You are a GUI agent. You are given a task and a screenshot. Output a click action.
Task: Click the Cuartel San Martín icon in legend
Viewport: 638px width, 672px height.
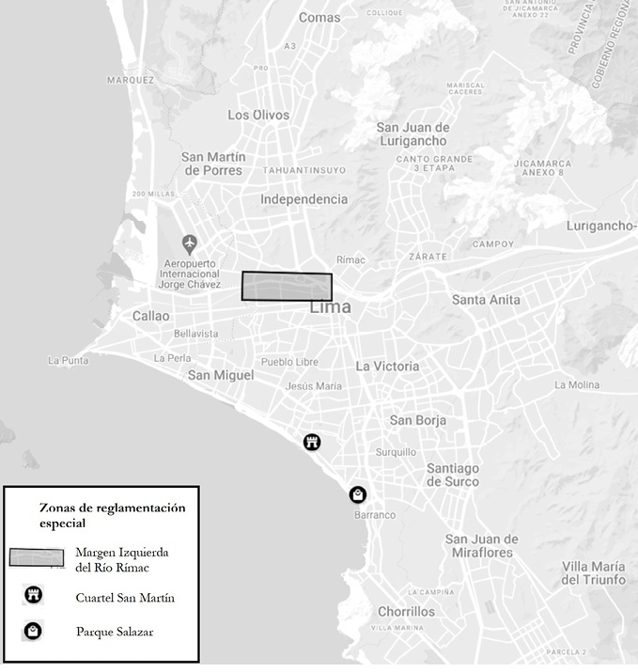(33, 596)
